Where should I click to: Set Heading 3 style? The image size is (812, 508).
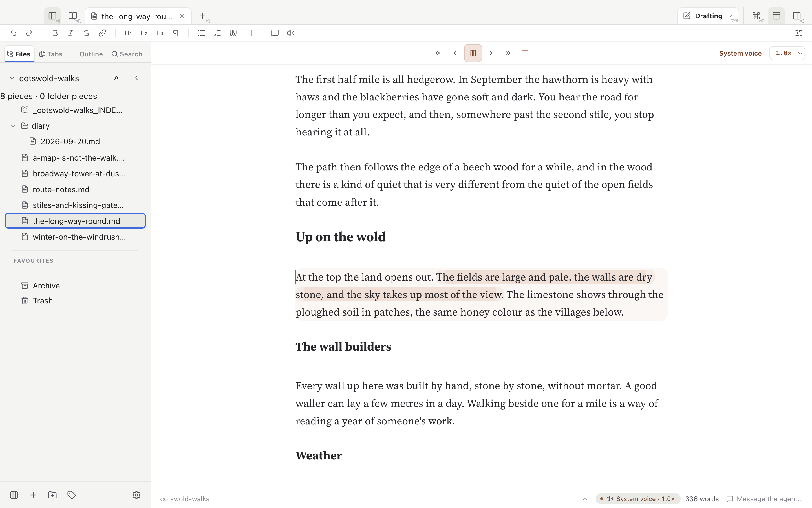[x=160, y=33]
